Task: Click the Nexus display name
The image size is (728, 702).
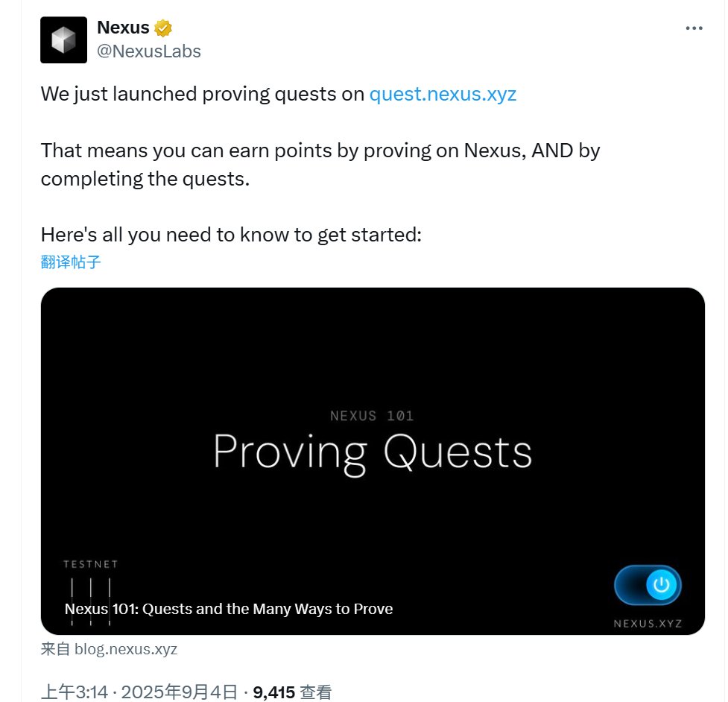Action: [x=123, y=29]
